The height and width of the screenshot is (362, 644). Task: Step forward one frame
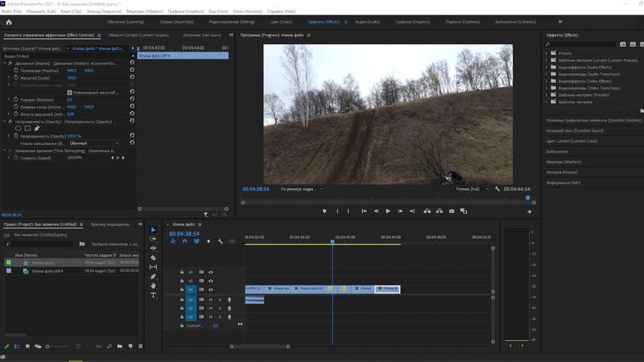400,211
